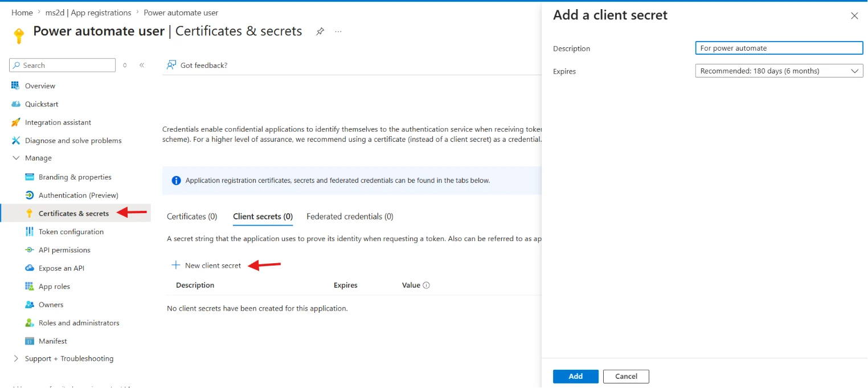Screen dimensions: 868x388
Task: Open Manifest page
Action: click(x=53, y=341)
